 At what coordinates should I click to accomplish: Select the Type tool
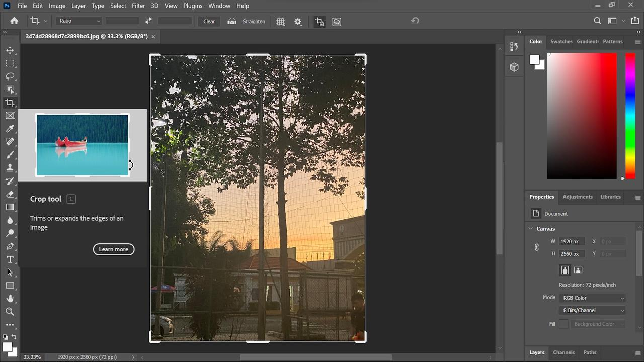point(10,259)
